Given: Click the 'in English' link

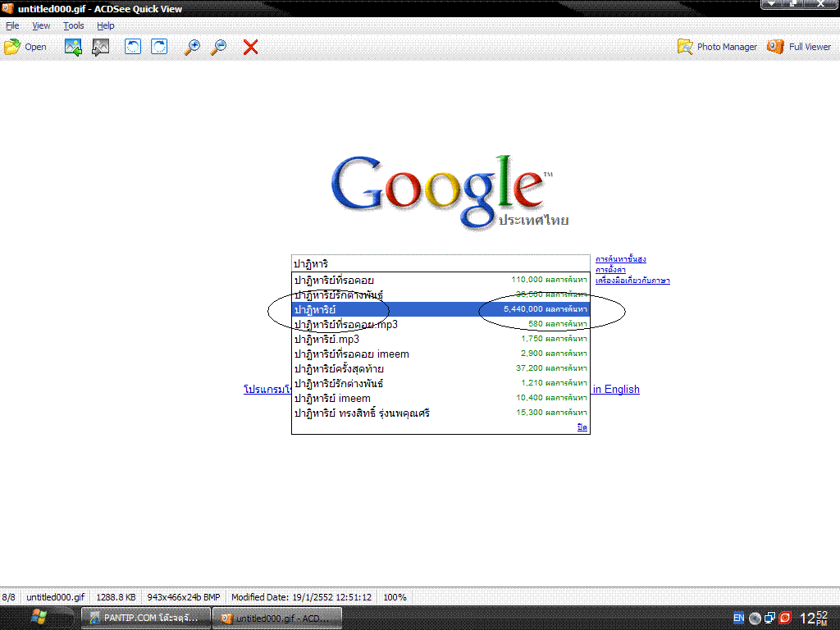Looking at the screenshot, I should (x=615, y=390).
